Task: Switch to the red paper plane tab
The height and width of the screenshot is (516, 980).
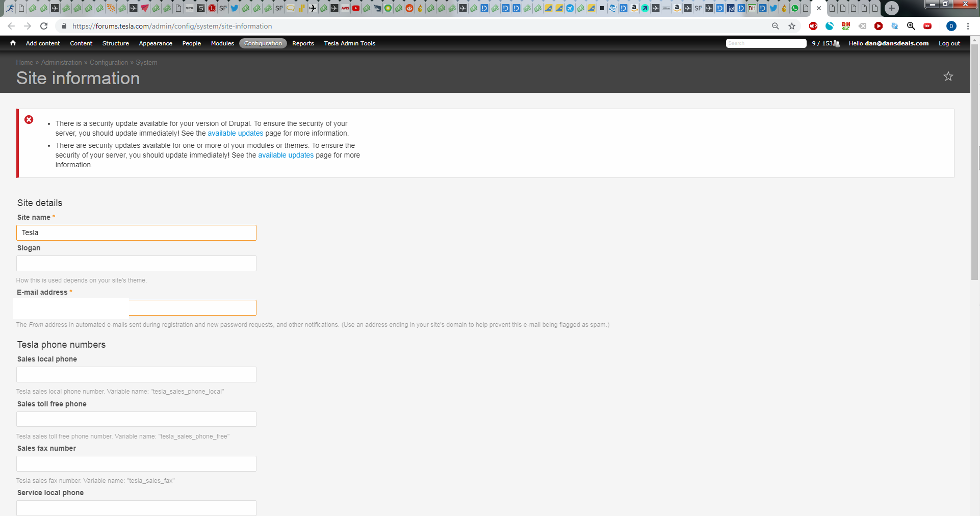Action: coord(144,8)
